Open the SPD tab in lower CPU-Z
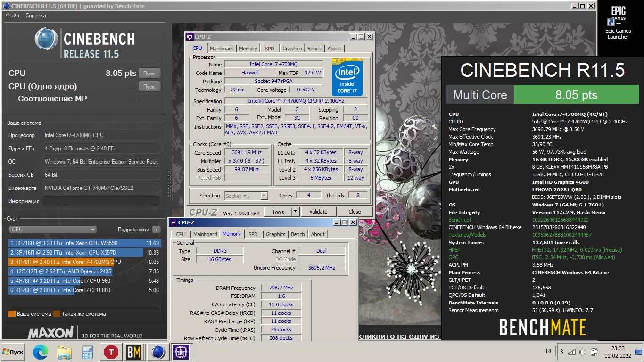This screenshot has height=362, width=644. [253, 234]
